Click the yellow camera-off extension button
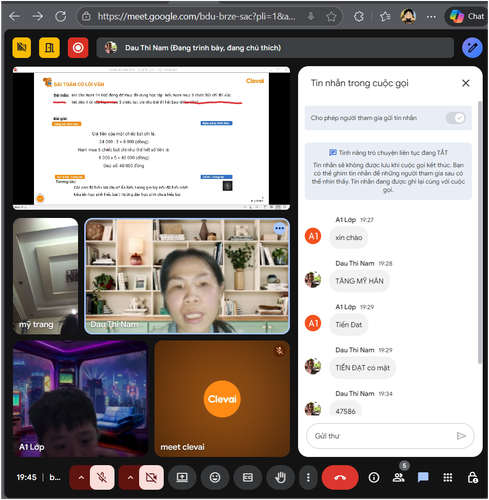The image size is (489, 500). (x=22, y=48)
